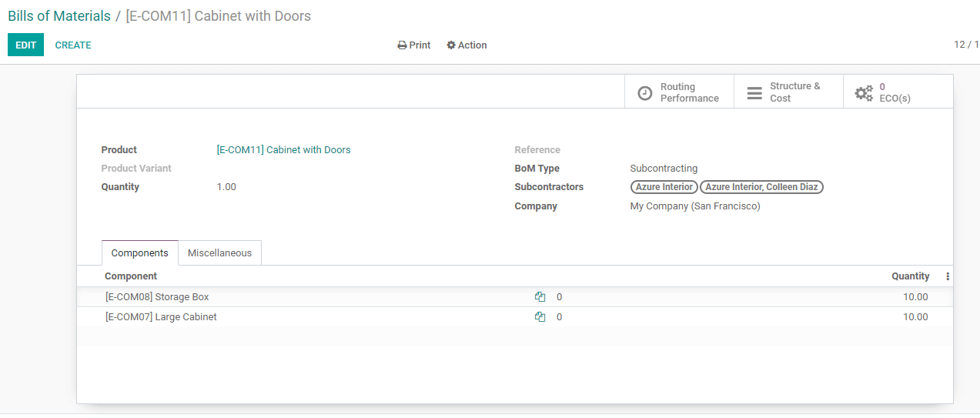
Task: Click the 10.00 quantity for Large Cabinet
Action: [915, 317]
